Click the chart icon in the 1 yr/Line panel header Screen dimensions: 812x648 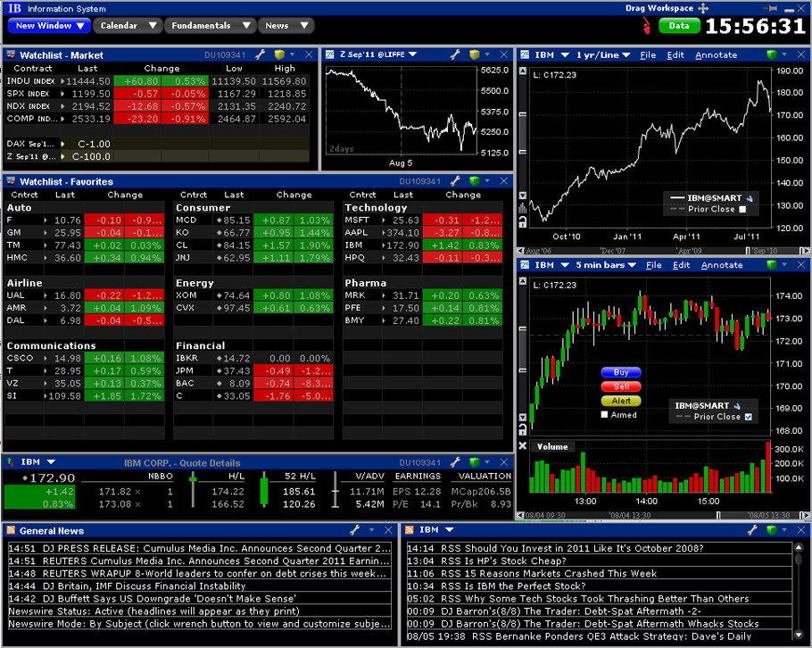coord(525,54)
